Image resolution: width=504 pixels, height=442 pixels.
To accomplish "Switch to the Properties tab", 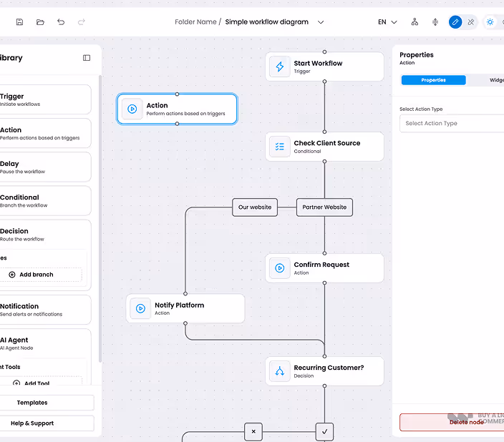I will click(x=433, y=80).
